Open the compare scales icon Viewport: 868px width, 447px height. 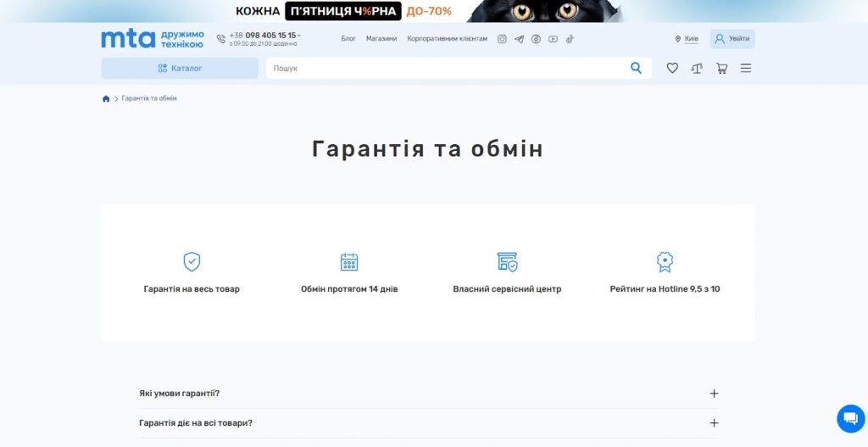tap(697, 68)
